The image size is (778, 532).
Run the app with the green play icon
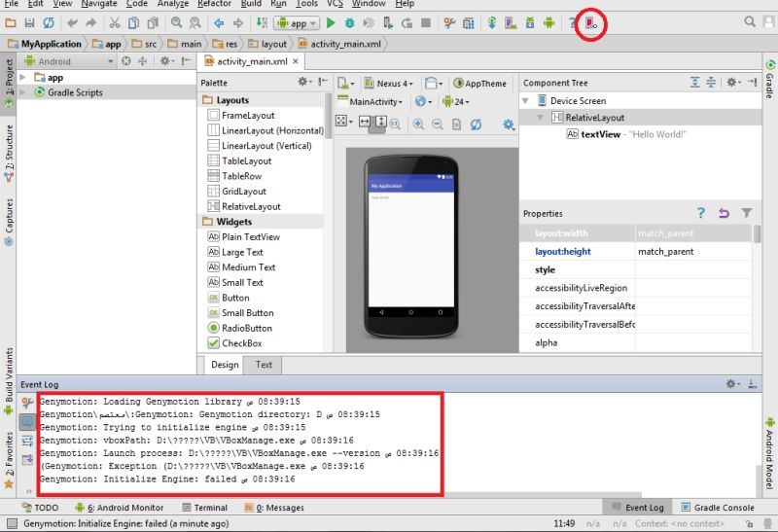(331, 23)
